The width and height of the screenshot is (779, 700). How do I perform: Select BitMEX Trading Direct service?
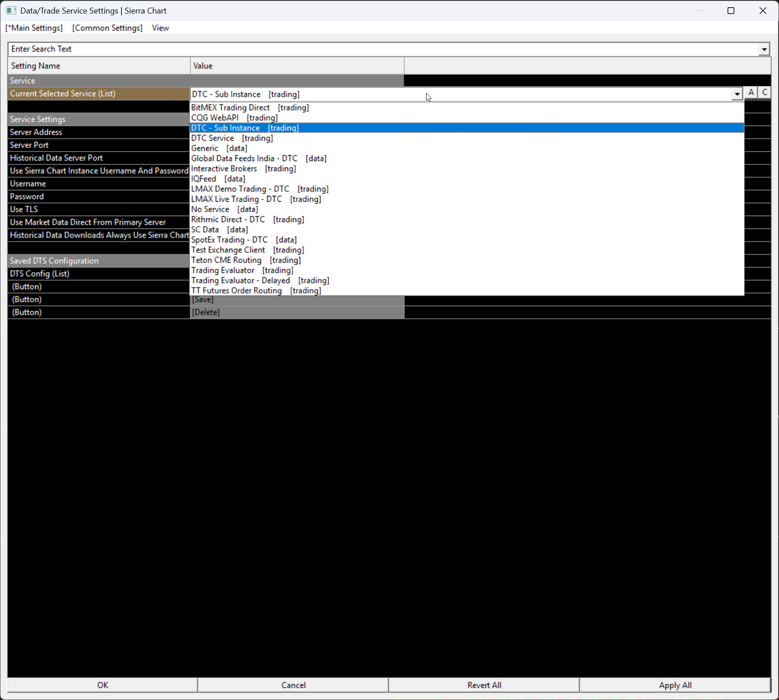467,107
